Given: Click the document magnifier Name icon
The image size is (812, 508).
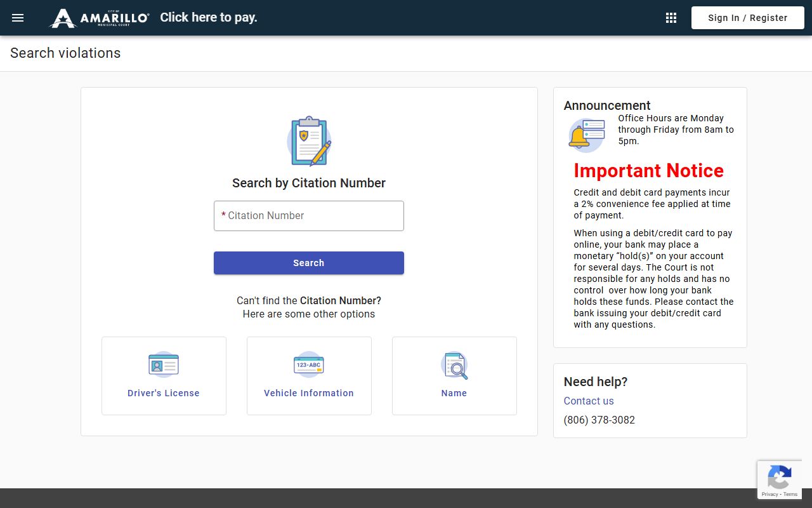Looking at the screenshot, I should pyautogui.click(x=454, y=365).
